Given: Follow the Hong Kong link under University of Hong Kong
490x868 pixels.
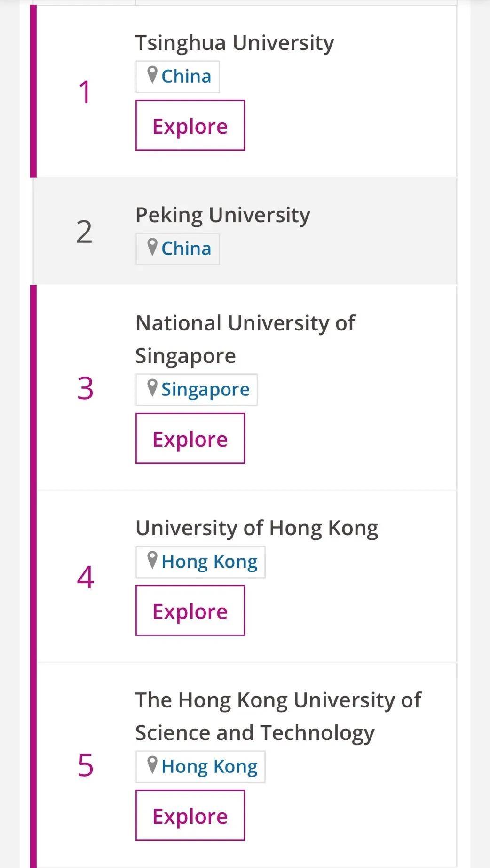Looking at the screenshot, I should tap(209, 562).
